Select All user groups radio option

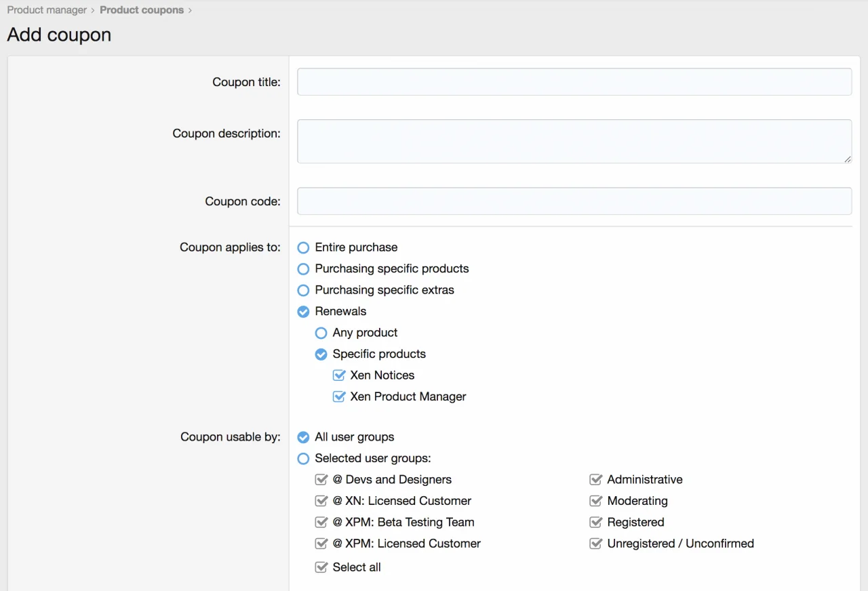304,437
